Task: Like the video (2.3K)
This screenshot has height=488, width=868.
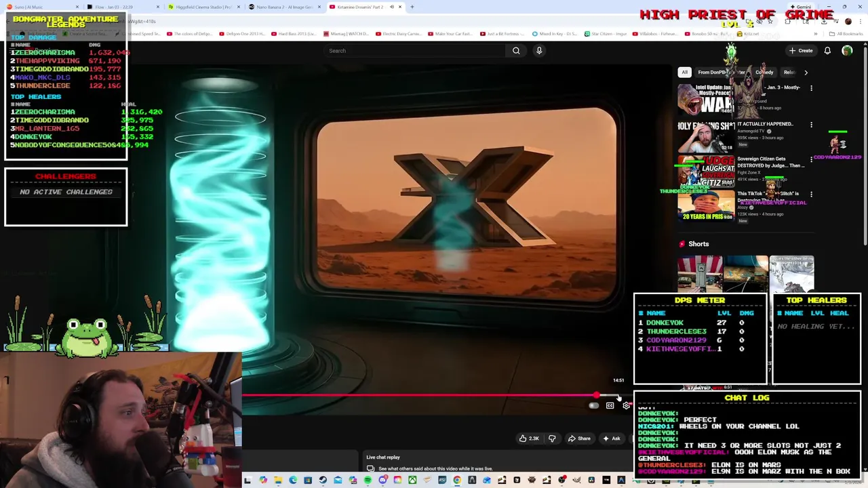Action: (x=529, y=439)
